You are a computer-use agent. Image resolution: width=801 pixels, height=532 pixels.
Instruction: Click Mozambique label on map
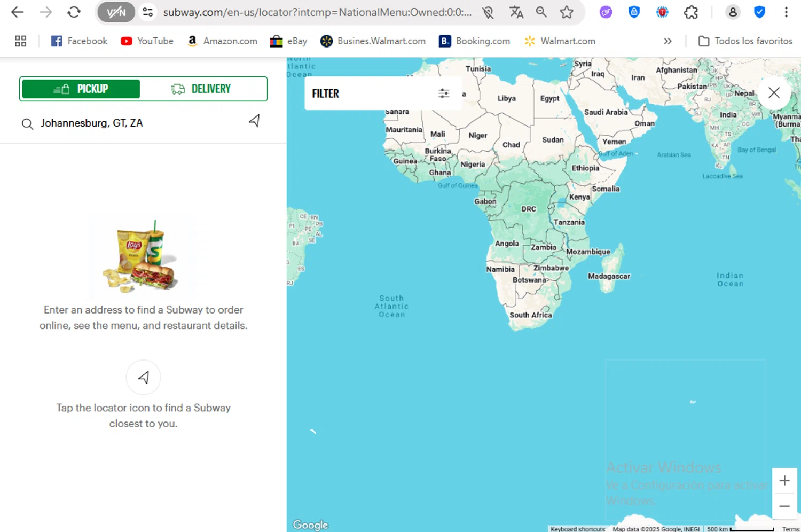tap(588, 252)
